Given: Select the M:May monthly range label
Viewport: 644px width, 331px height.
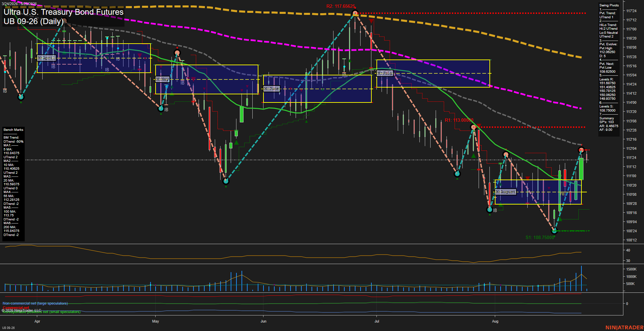Looking at the screenshot, I should pos(162,79).
